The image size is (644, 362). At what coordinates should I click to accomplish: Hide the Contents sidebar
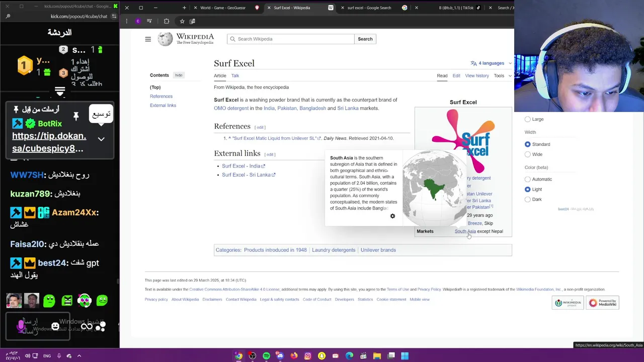pyautogui.click(x=179, y=75)
